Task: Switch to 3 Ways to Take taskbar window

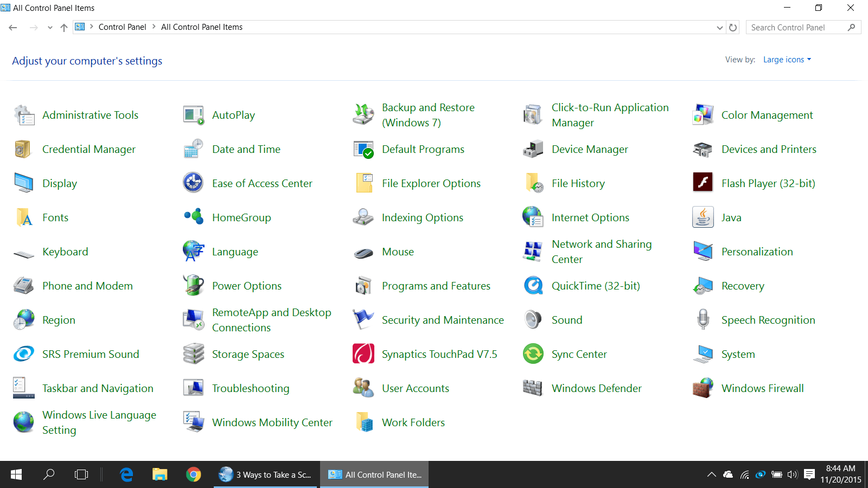Action: [x=265, y=474]
